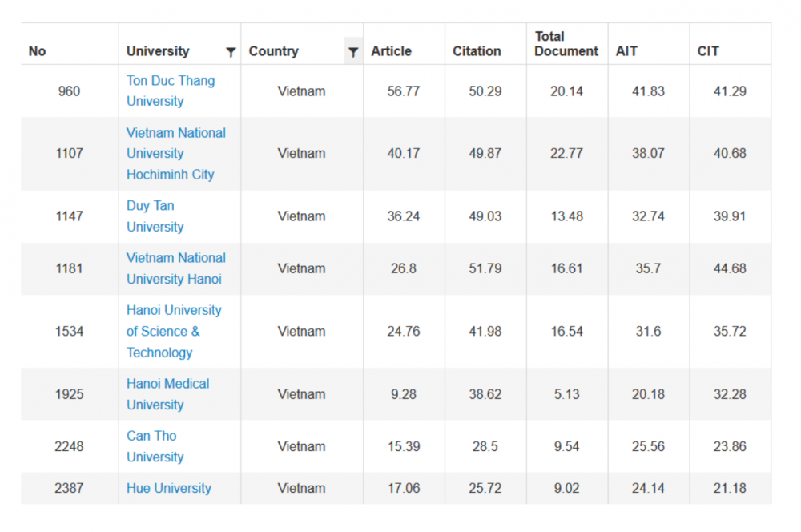This screenshot has width=801, height=532.
Task: Open Hanoi University of Science & Technology link
Action: (x=174, y=331)
